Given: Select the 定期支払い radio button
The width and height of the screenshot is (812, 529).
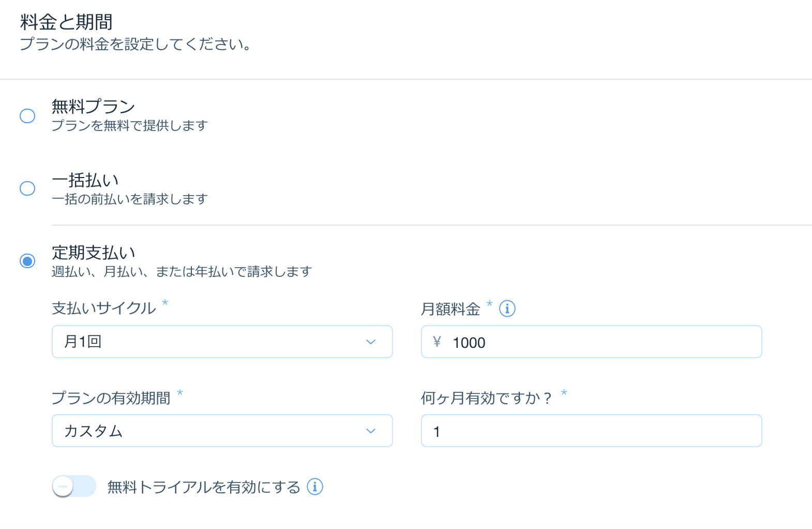Looking at the screenshot, I should (x=27, y=261).
